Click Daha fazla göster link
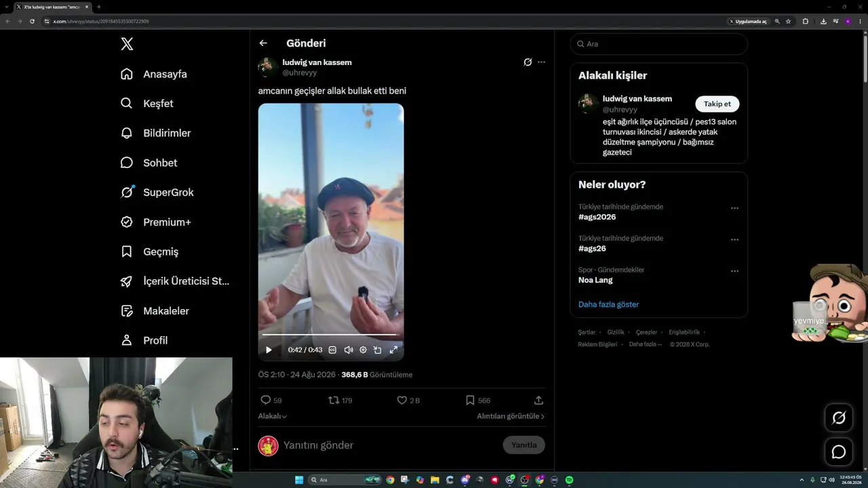This screenshot has height=488, width=868. pyautogui.click(x=608, y=304)
